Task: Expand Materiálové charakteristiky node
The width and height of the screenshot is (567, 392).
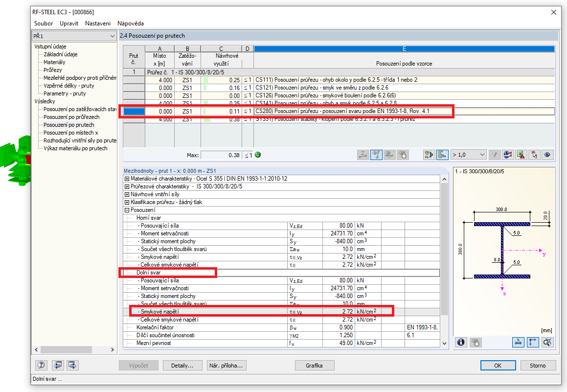Action: tap(127, 179)
